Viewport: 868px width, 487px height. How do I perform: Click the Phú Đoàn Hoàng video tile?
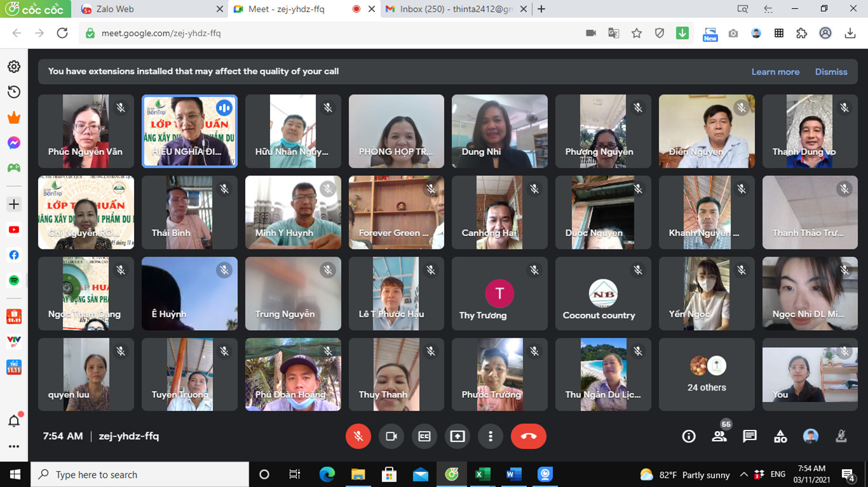tap(293, 374)
